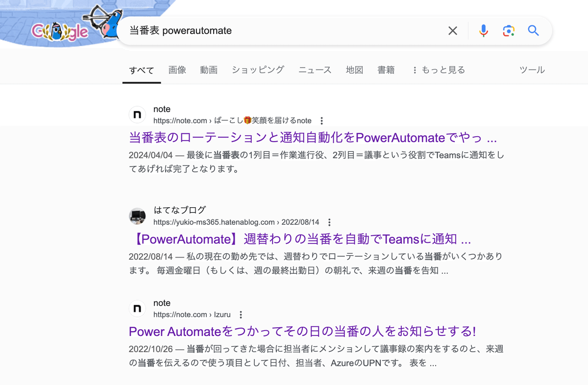This screenshot has height=385, width=588.
Task: Select the ショッピング tab
Action: (x=258, y=70)
